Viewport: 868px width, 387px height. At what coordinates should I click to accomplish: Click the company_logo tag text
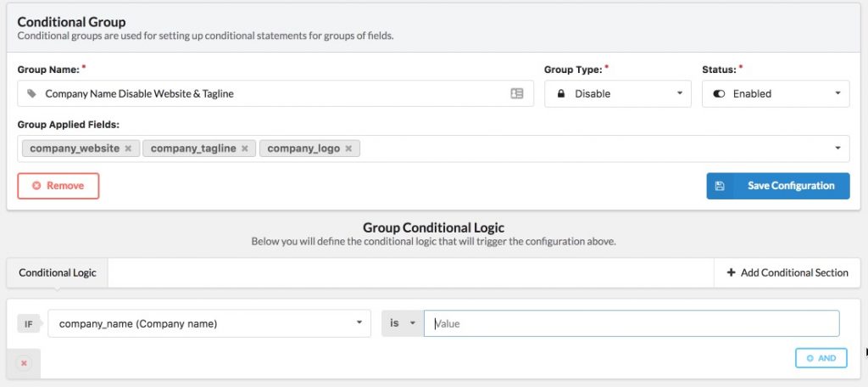(303, 149)
